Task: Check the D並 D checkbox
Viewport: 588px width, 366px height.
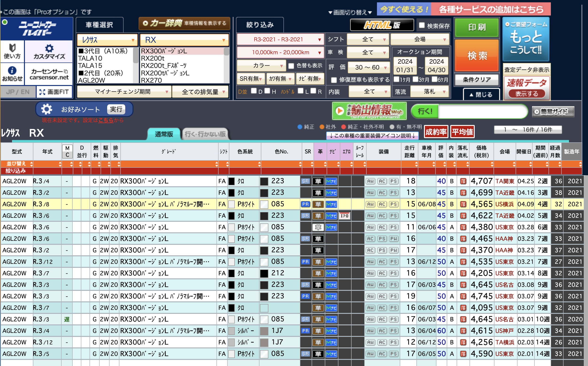Action: [x=254, y=91]
